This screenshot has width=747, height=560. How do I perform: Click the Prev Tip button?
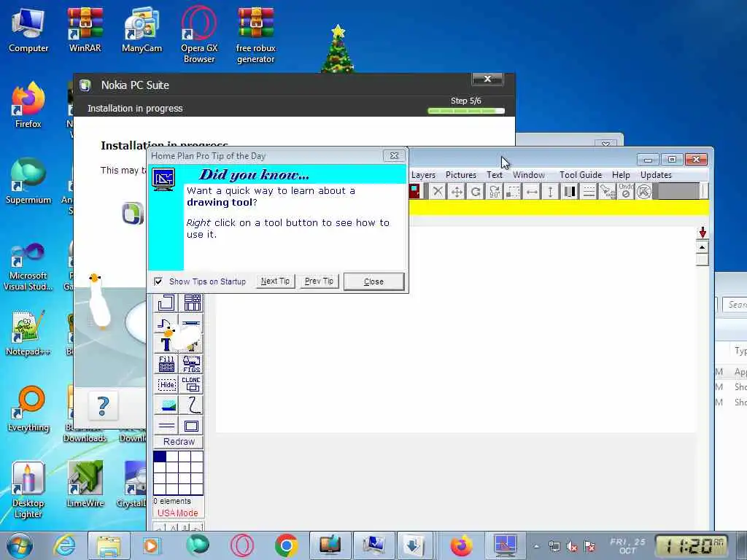[320, 281]
